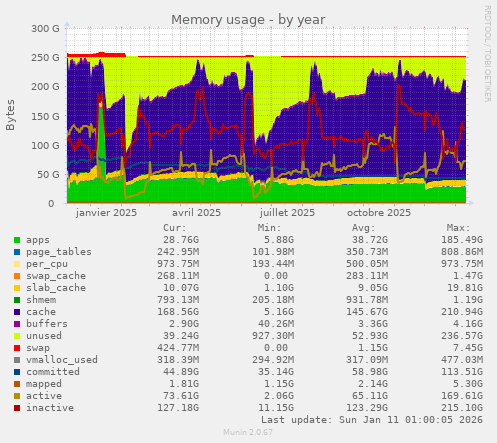This screenshot has width=497, height=443.
Task: Click the 'Cur:' column header
Action: (175, 228)
